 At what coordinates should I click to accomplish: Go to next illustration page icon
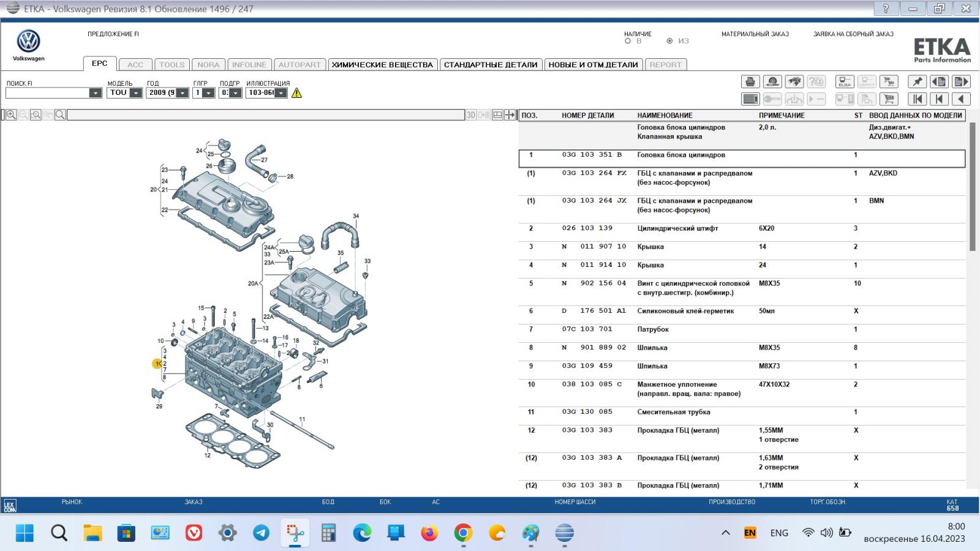(961, 81)
